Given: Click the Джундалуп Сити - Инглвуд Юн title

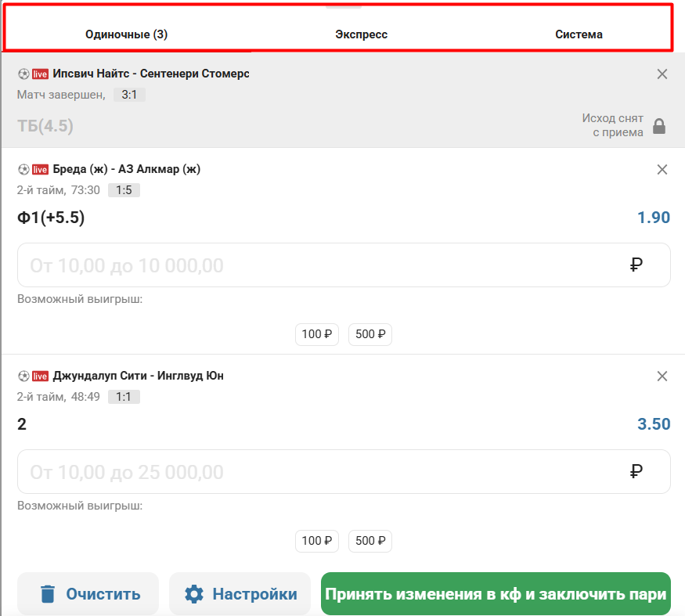Looking at the screenshot, I should [138, 376].
